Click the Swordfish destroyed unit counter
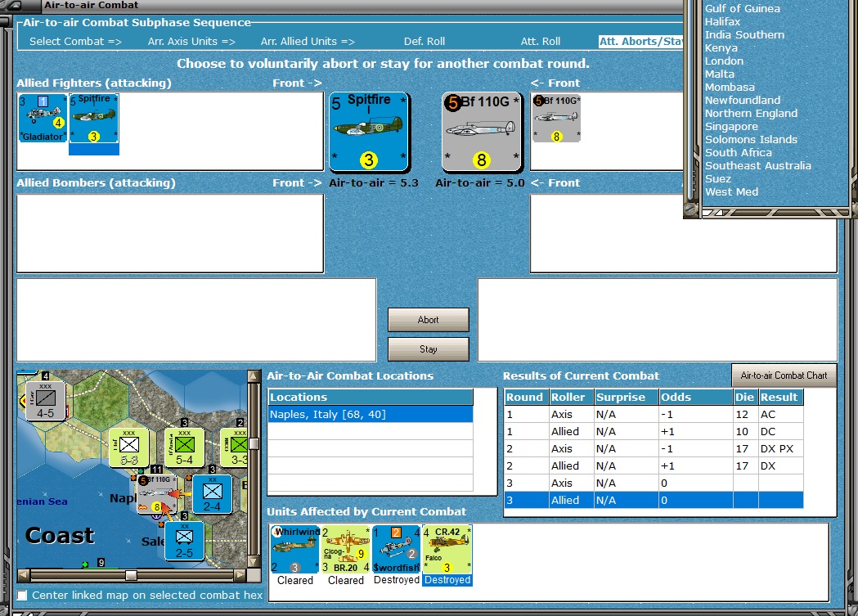The image size is (858, 616). pyautogui.click(x=397, y=549)
